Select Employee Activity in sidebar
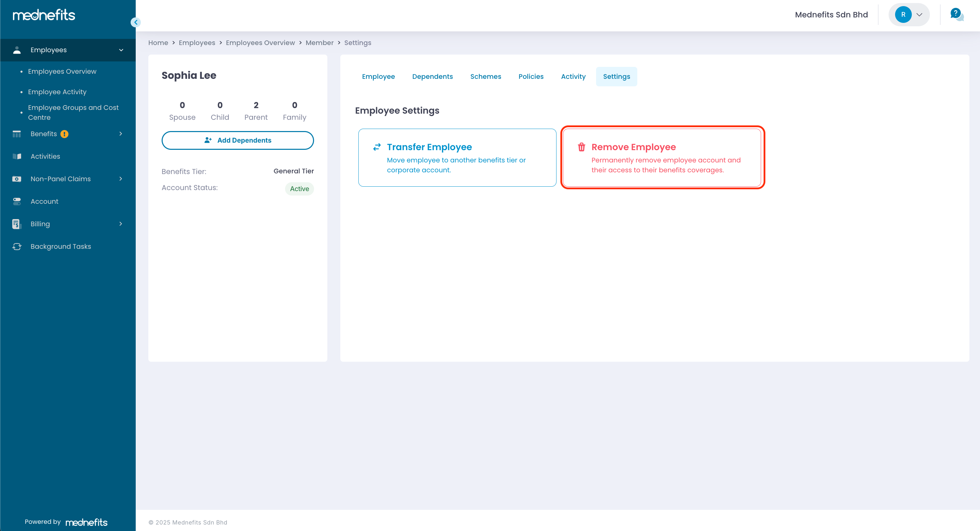Viewport: 980px width, 531px height. tap(57, 92)
